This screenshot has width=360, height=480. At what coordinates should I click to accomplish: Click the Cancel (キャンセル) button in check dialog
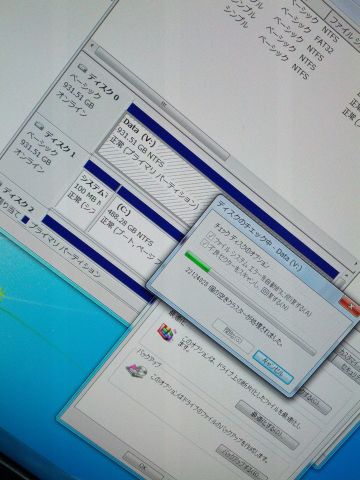pyautogui.click(x=272, y=366)
